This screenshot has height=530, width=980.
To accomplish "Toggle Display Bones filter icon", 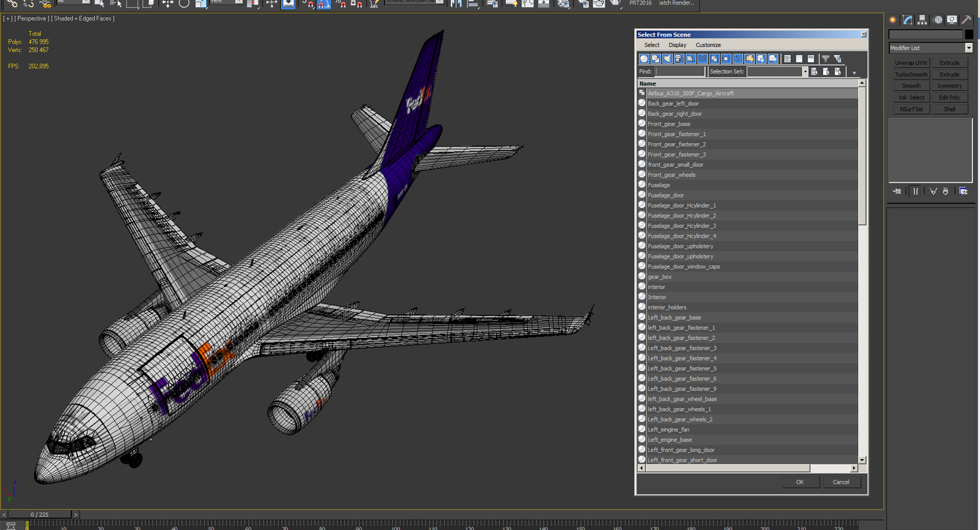I will point(738,59).
